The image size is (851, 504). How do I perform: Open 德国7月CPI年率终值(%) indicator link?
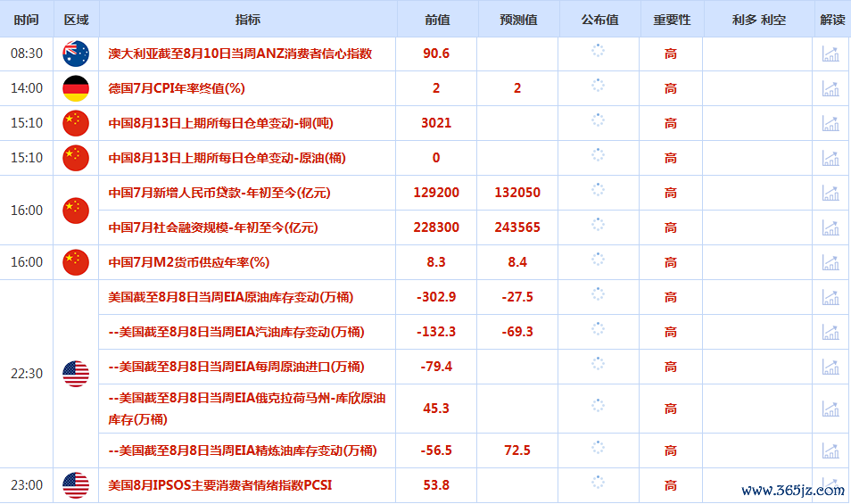[x=177, y=88]
